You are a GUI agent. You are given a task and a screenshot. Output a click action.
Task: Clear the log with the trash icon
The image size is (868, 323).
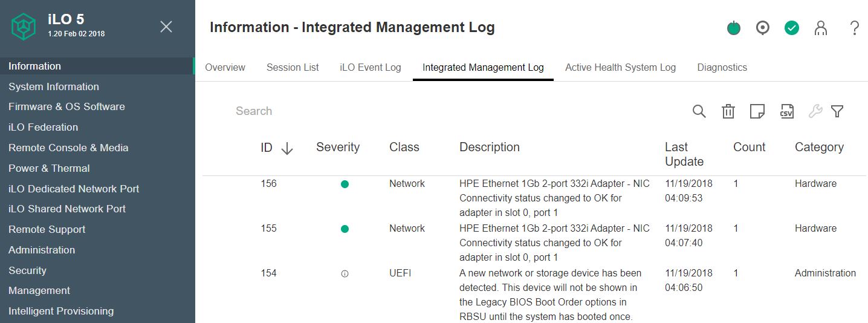point(728,111)
